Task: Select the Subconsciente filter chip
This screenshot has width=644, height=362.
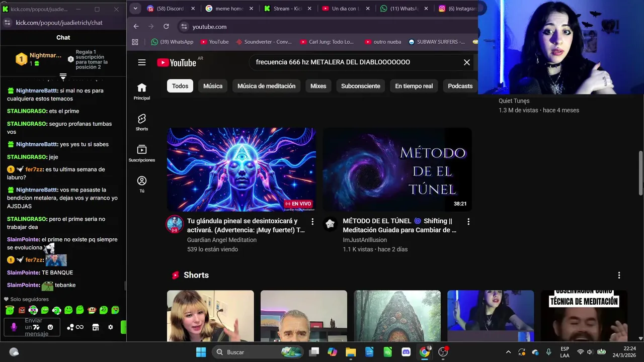Action: point(361,86)
